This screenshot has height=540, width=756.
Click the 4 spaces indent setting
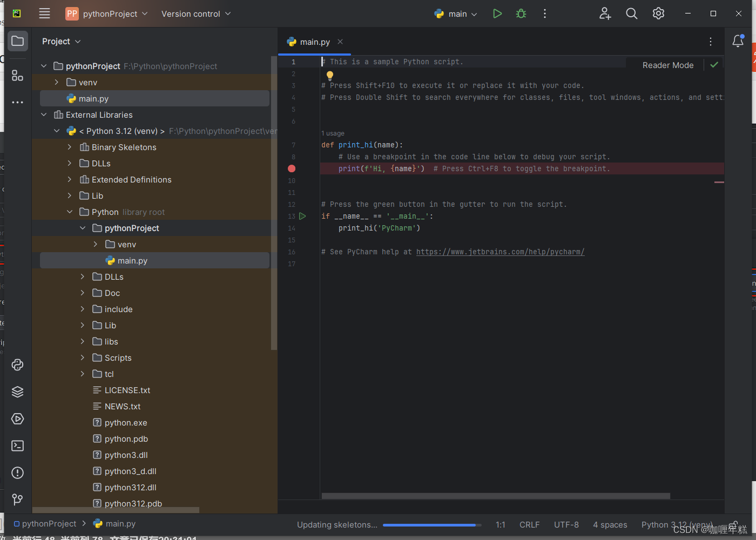coord(610,525)
